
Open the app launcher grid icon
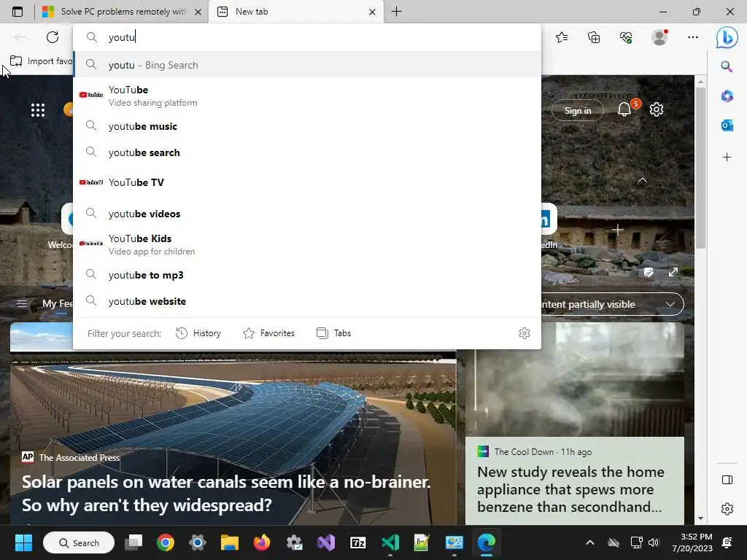point(38,110)
